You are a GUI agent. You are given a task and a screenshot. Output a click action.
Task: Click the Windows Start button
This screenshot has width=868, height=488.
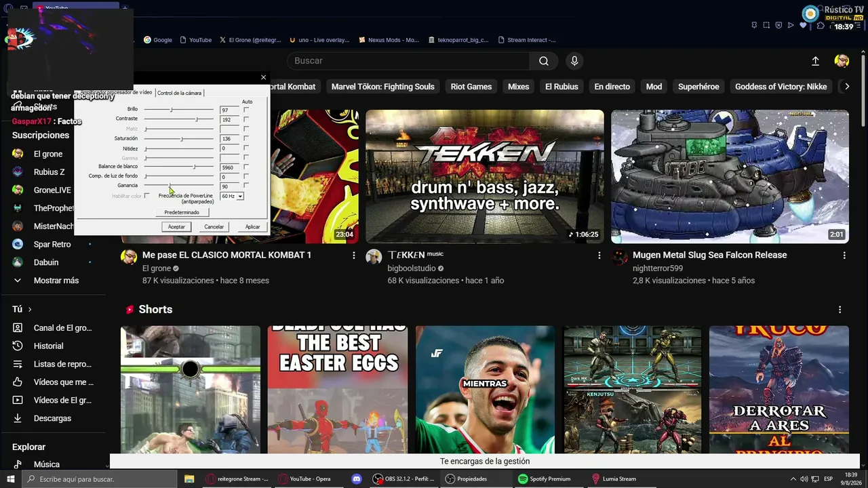pyautogui.click(x=10, y=479)
